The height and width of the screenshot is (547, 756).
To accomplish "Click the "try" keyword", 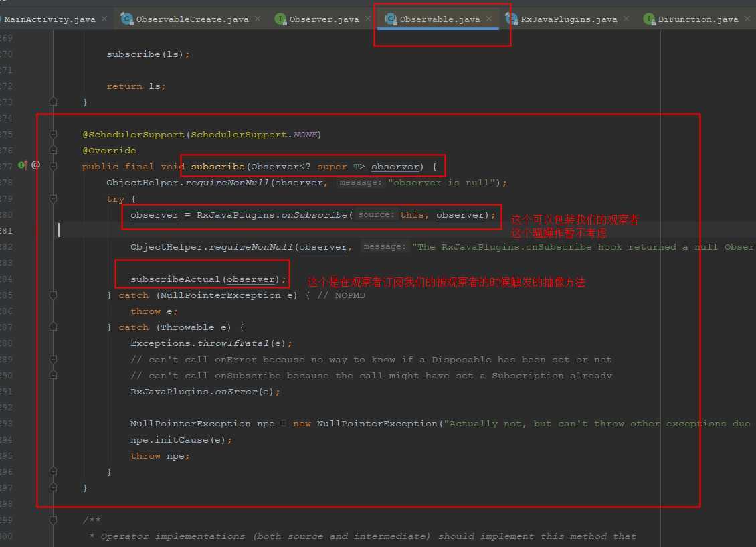I will [115, 199].
